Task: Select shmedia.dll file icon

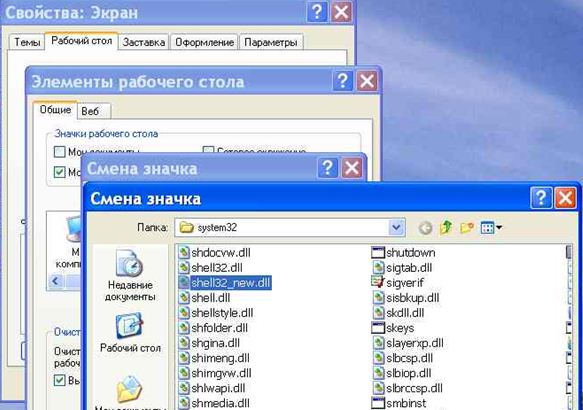Action: tap(184, 403)
